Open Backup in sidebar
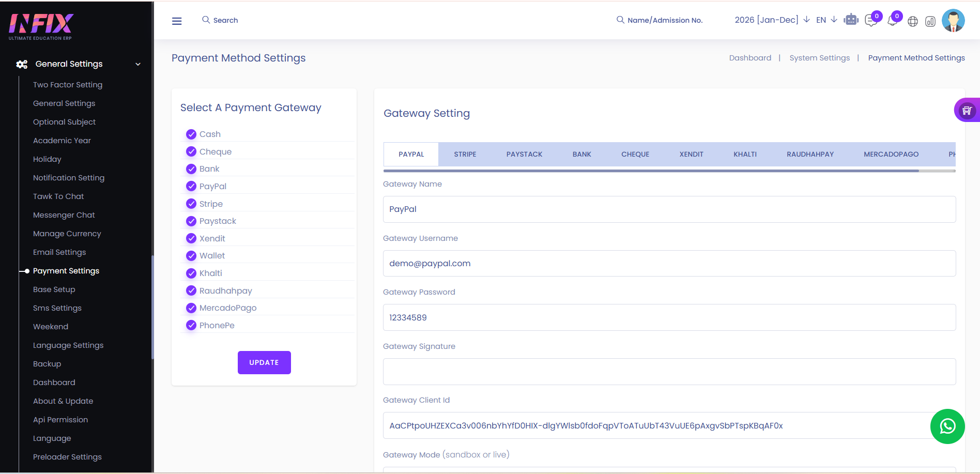This screenshot has width=980, height=474. pos(47,364)
